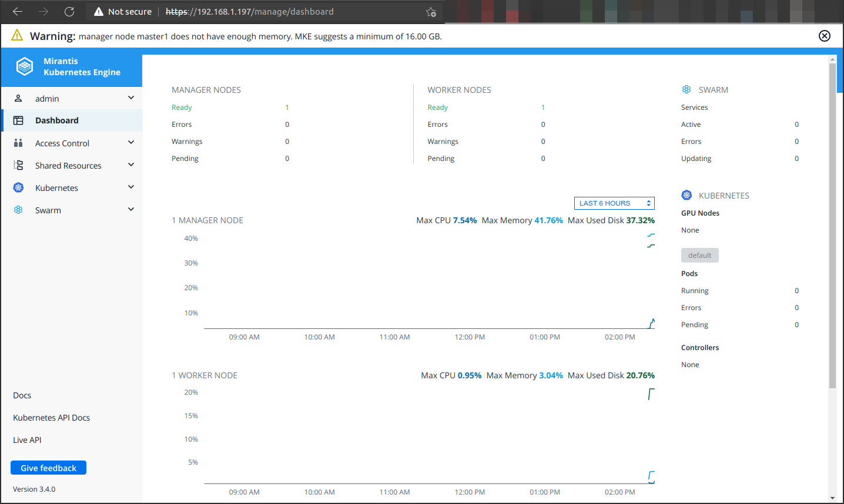Click Updating under Swarm Services
844x504 pixels.
tap(696, 159)
